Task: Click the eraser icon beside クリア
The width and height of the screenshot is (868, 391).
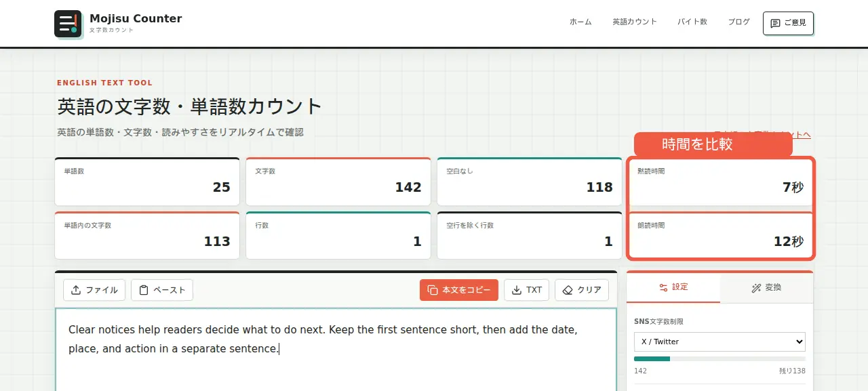Action: tap(568, 290)
